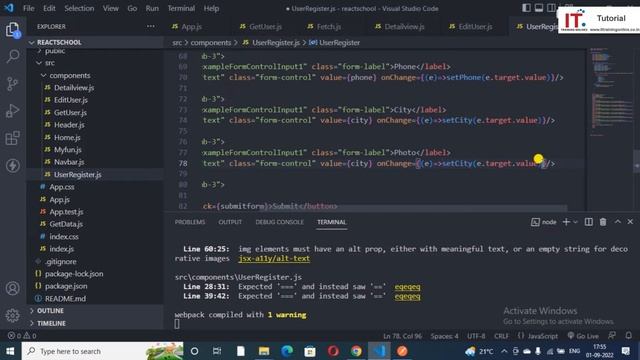
Task: Switch to the Debug Console tab
Action: [x=280, y=222]
